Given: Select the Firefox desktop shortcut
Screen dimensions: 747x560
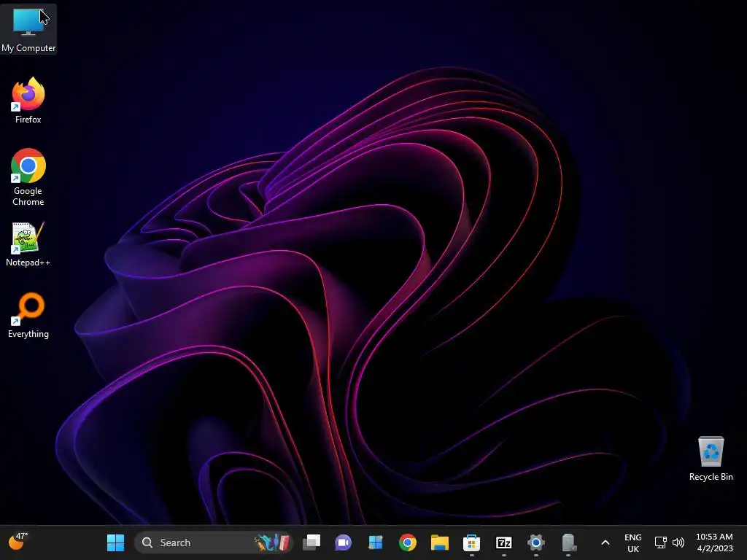Looking at the screenshot, I should (28, 101).
